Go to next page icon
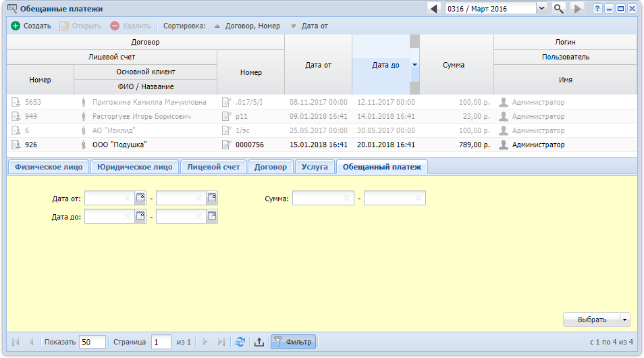 tap(205, 342)
